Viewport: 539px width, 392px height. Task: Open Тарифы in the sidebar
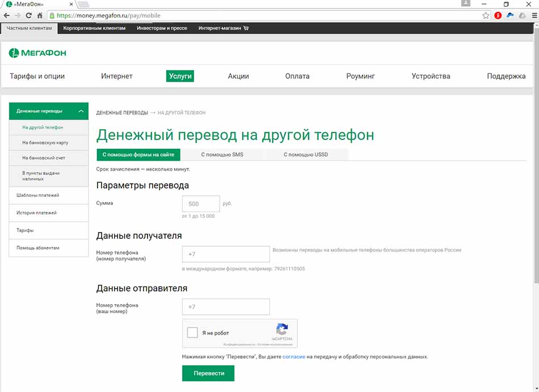[x=48, y=230]
